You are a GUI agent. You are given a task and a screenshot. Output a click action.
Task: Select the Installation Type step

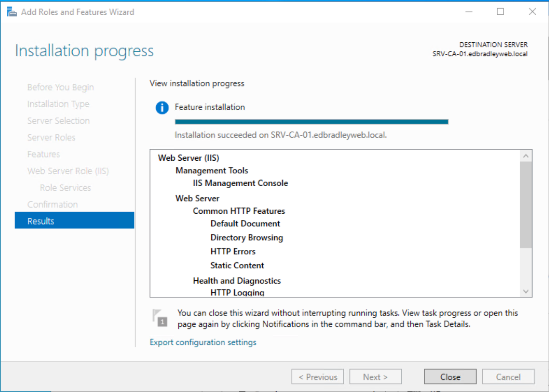(x=58, y=104)
